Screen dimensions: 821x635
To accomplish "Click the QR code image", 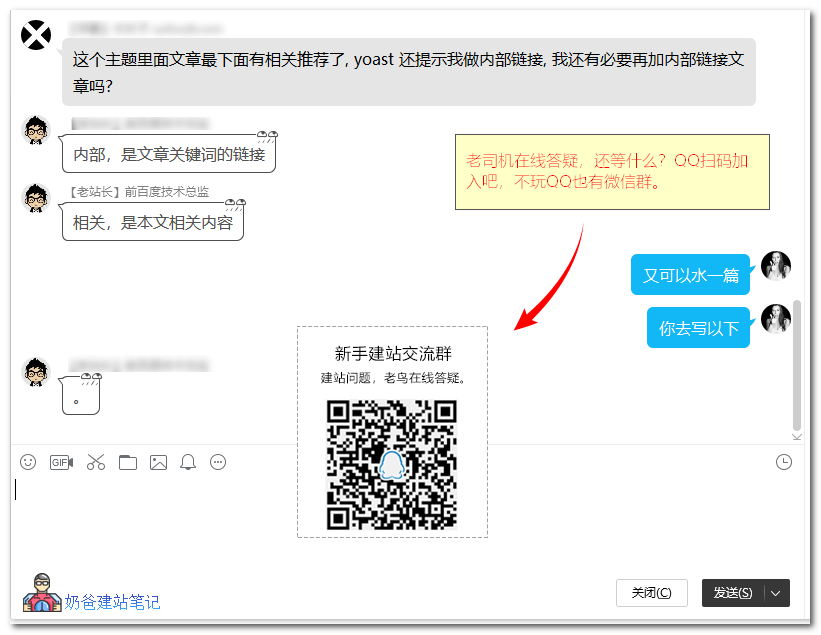I will [x=392, y=465].
